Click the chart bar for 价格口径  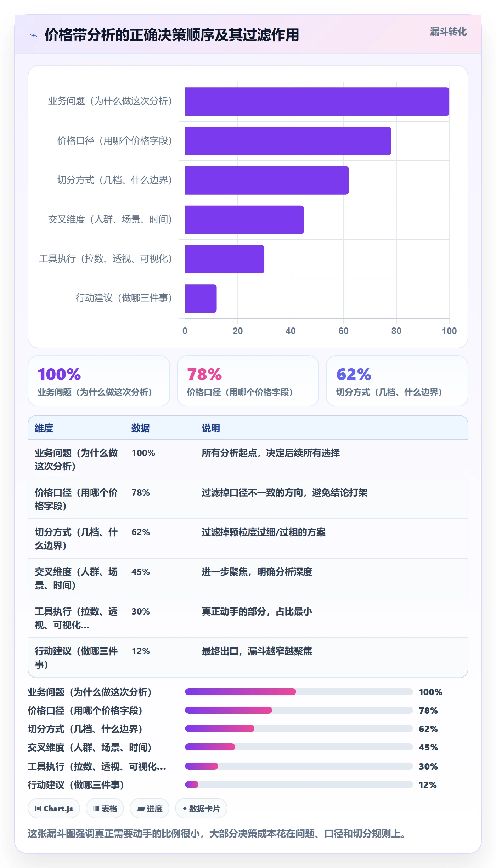point(288,141)
